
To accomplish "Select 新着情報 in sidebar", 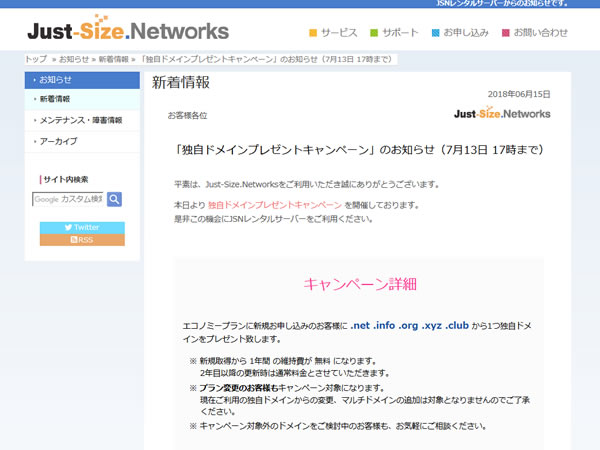I will coord(82,99).
